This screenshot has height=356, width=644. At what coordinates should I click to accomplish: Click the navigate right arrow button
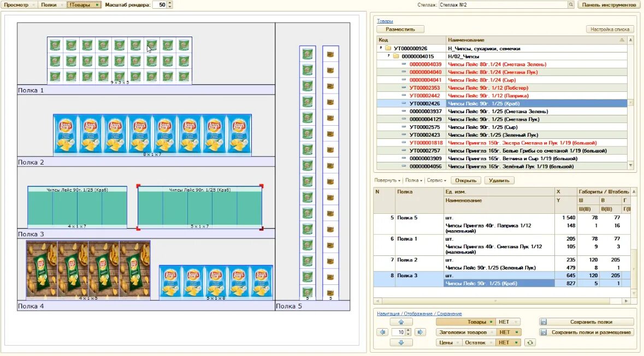420,332
